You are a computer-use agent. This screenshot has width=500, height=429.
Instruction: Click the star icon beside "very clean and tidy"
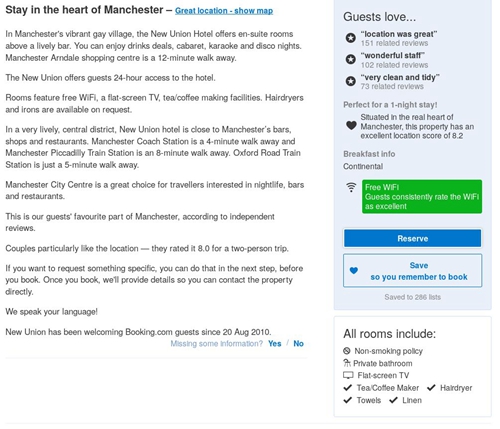pyautogui.click(x=350, y=81)
